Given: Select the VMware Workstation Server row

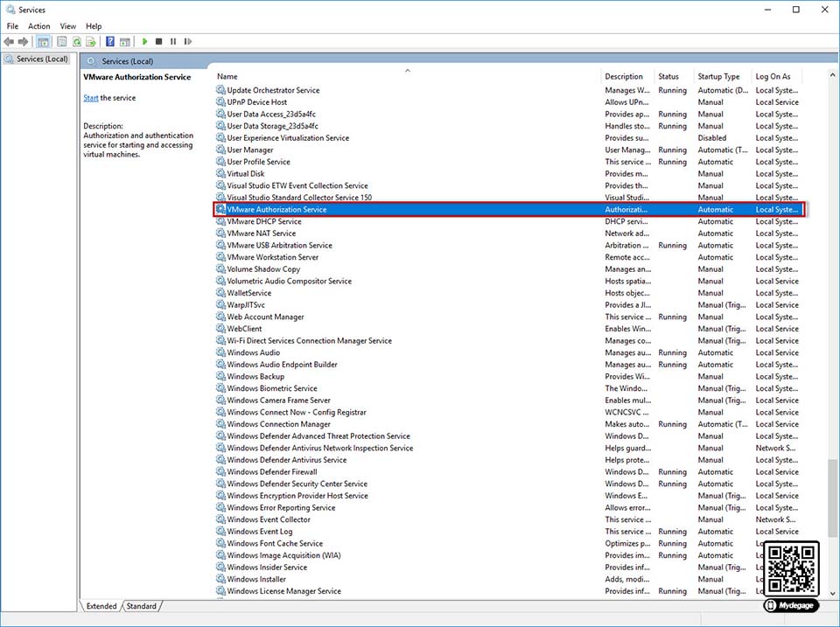Looking at the screenshot, I should (x=509, y=257).
